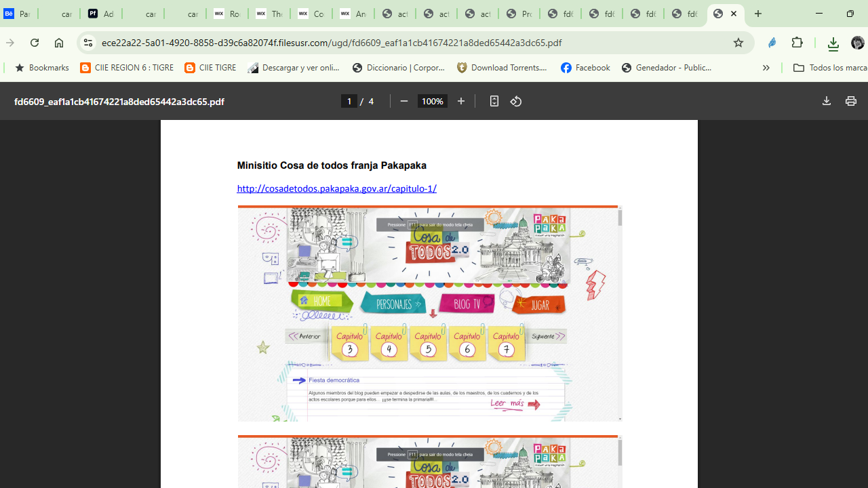Expand the bookmarks overflow chevron
868x488 pixels.
pos(766,68)
